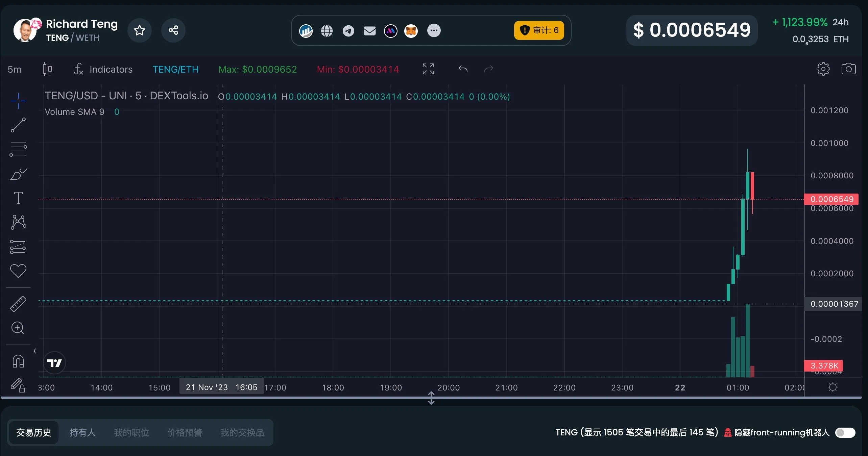Click the MetaMask fox icon
The image size is (868, 456).
tap(411, 31)
